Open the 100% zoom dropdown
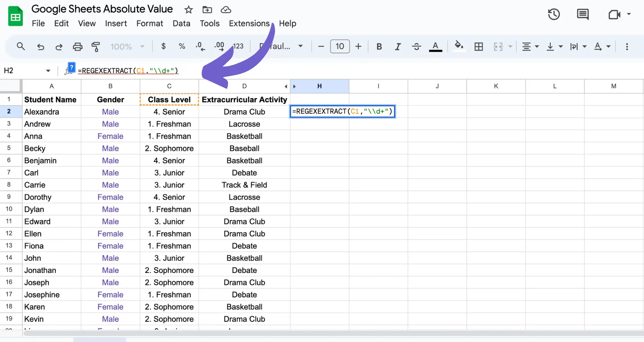 tap(127, 47)
